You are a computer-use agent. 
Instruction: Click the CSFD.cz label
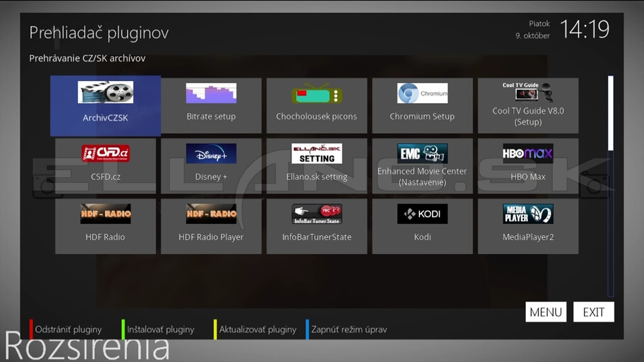tap(106, 177)
